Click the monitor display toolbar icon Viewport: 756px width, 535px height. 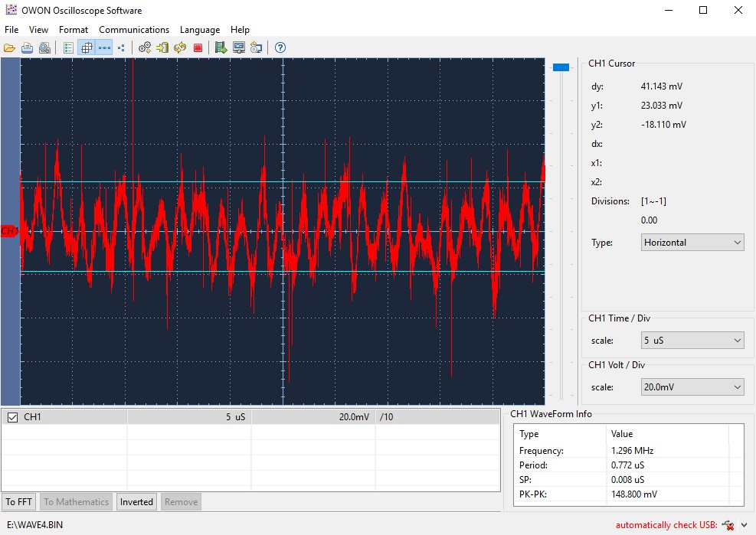tap(239, 47)
